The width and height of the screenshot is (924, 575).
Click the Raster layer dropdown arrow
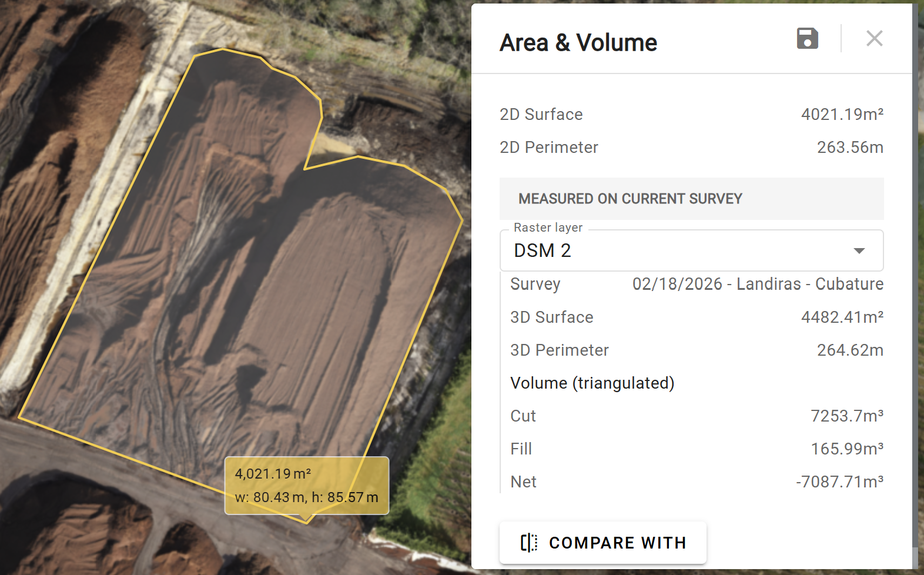tap(859, 251)
